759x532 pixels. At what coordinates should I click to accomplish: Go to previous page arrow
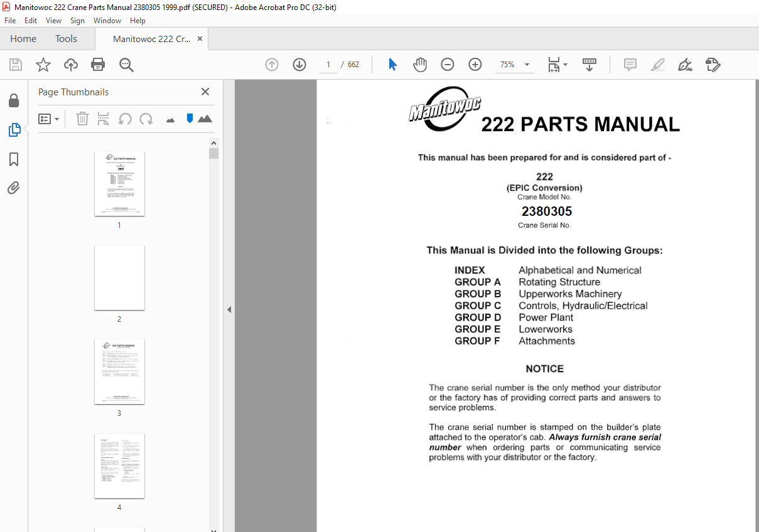pos(272,65)
